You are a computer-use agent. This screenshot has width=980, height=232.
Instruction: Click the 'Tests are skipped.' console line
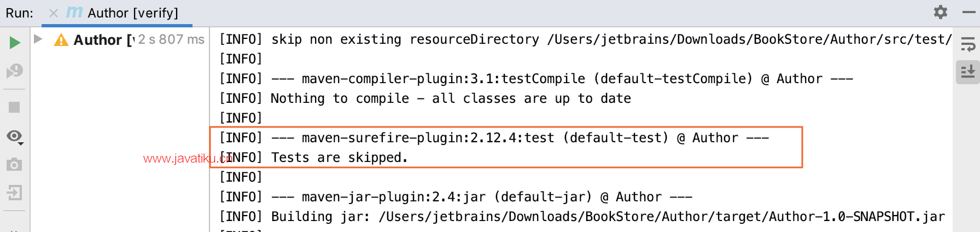pos(340,158)
